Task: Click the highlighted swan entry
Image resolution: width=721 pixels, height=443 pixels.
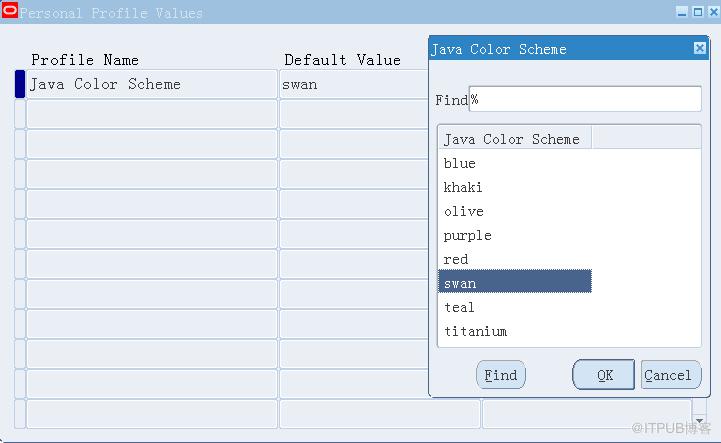Action: pyautogui.click(x=515, y=283)
